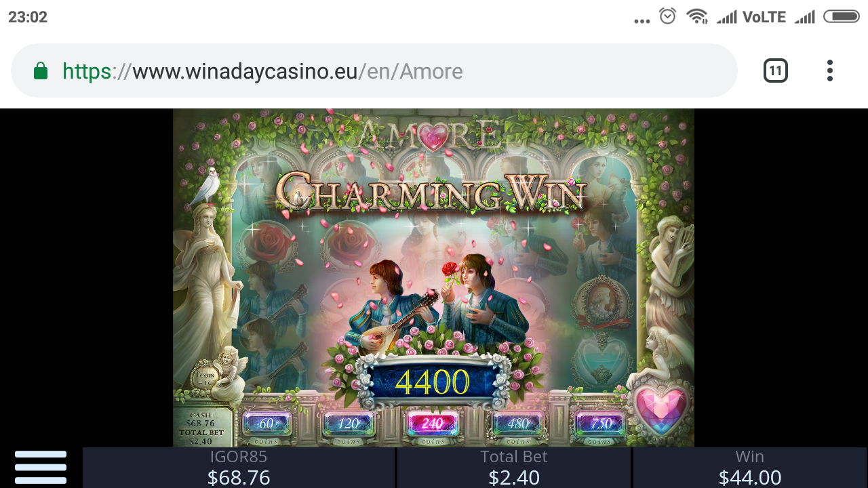Tap the Wi-Fi status bar icon
This screenshot has height=488, width=868.
tap(697, 16)
